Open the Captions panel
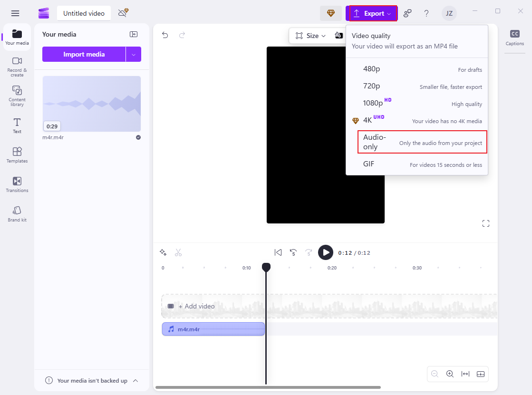This screenshot has width=532, height=395. pyautogui.click(x=514, y=38)
